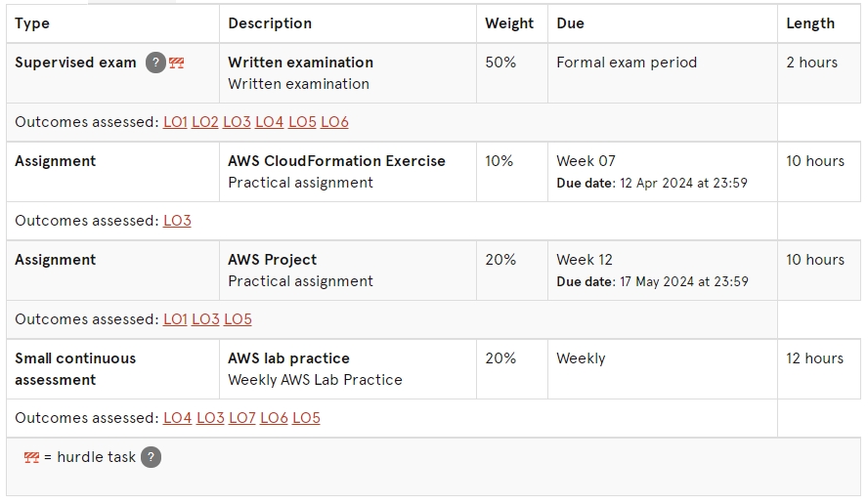Select the AWS CloudFormation Exercise title

coord(336,161)
